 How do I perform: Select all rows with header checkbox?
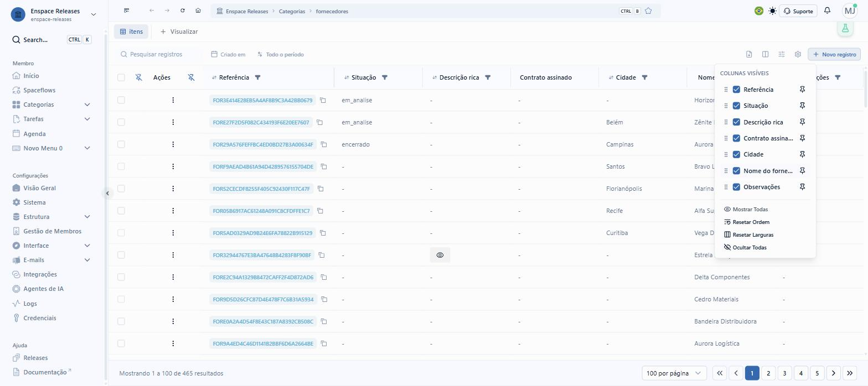point(121,77)
